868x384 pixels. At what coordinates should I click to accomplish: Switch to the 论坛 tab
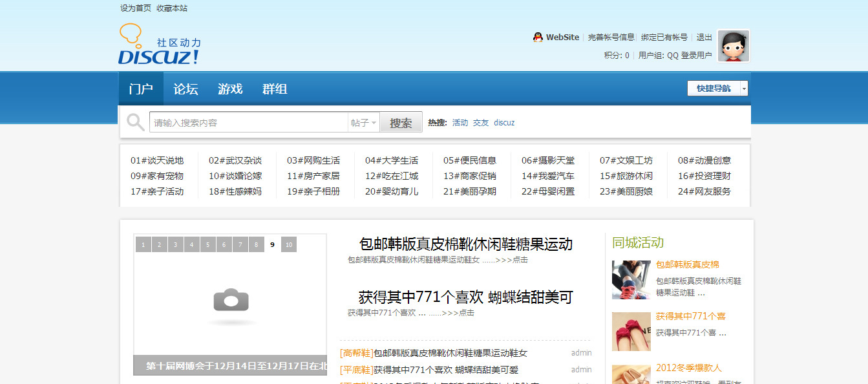click(x=185, y=89)
